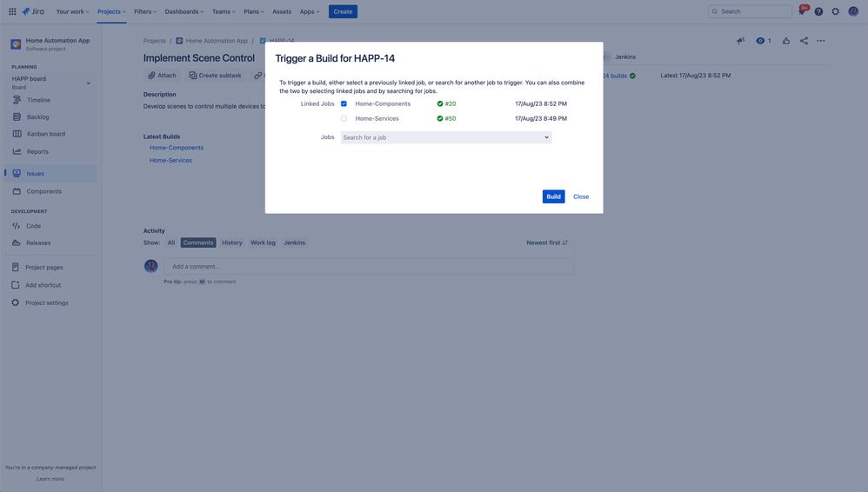868x492 pixels.
Task: Open the more actions ellipsis icon
Action: click(x=821, y=40)
